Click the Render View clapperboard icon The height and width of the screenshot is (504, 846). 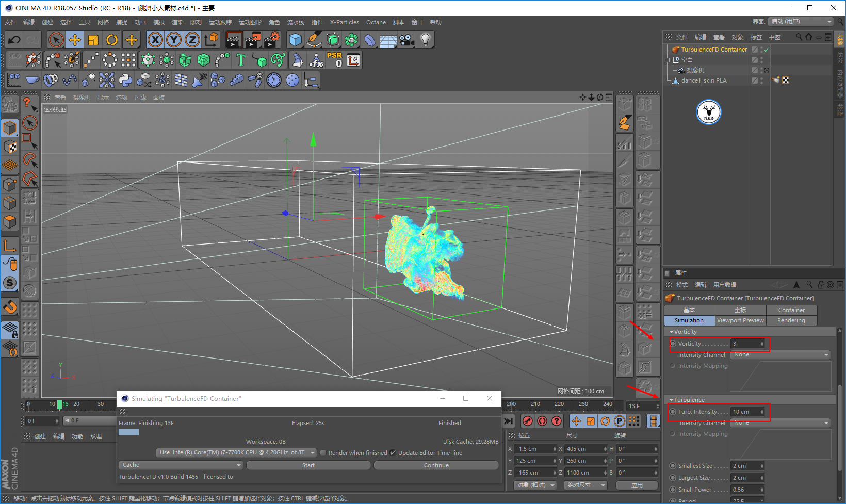point(234,40)
